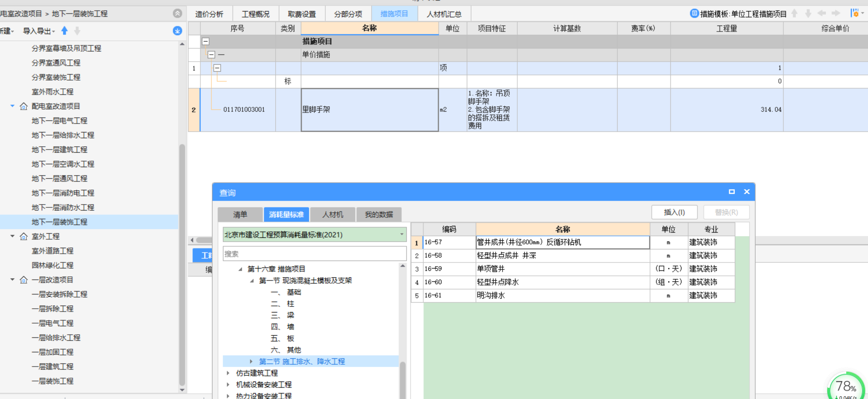The width and height of the screenshot is (868, 399).
Task: Select the 清单 tab in query dialog
Action: click(x=240, y=215)
